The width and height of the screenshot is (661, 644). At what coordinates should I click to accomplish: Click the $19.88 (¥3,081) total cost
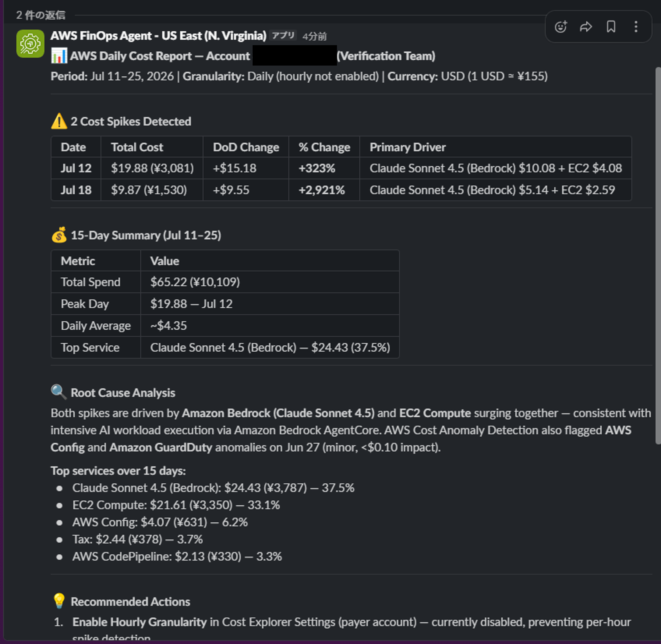click(x=152, y=168)
